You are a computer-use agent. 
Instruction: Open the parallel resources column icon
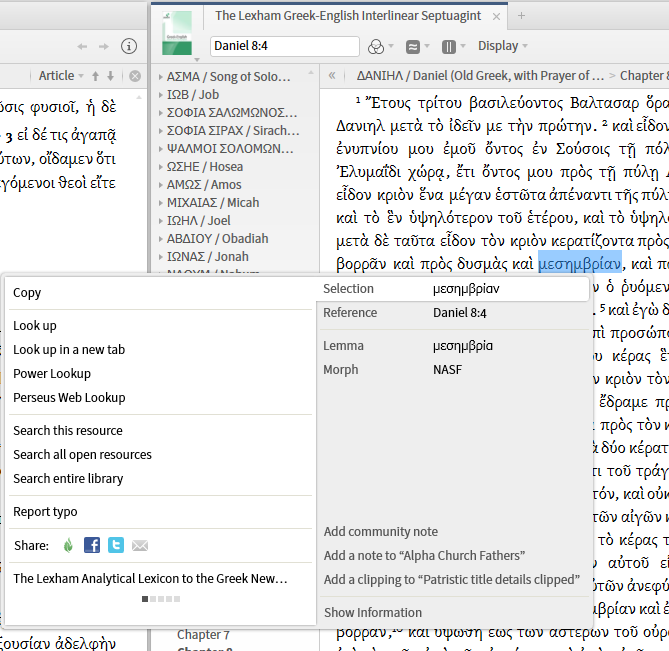(448, 46)
